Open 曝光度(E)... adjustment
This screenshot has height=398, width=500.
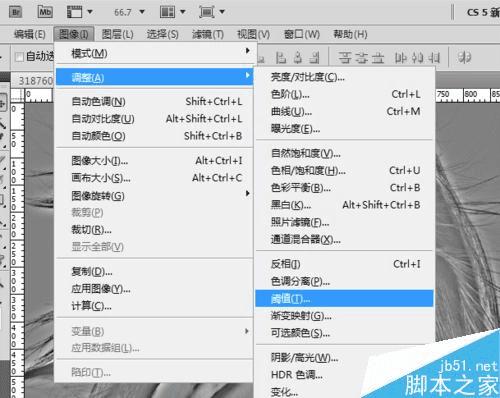(x=345, y=129)
